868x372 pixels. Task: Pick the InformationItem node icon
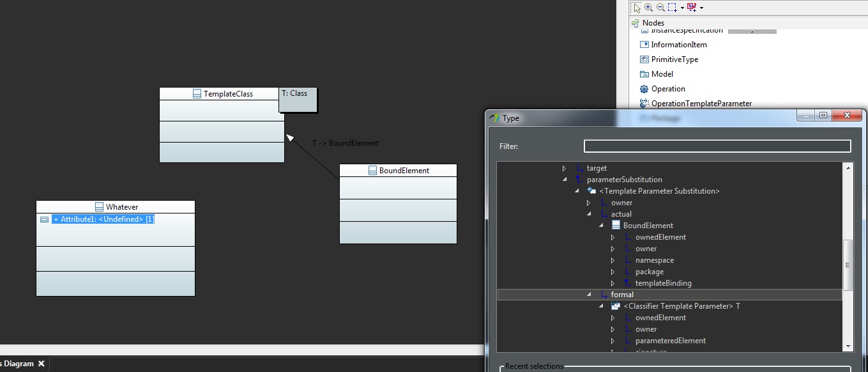click(644, 45)
